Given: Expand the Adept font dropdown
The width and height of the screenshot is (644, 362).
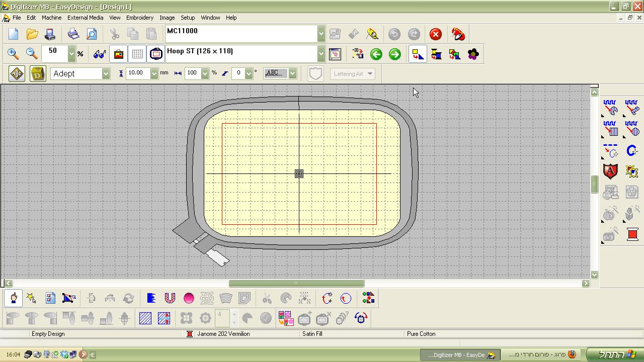Looking at the screenshot, I should pyautogui.click(x=106, y=74).
